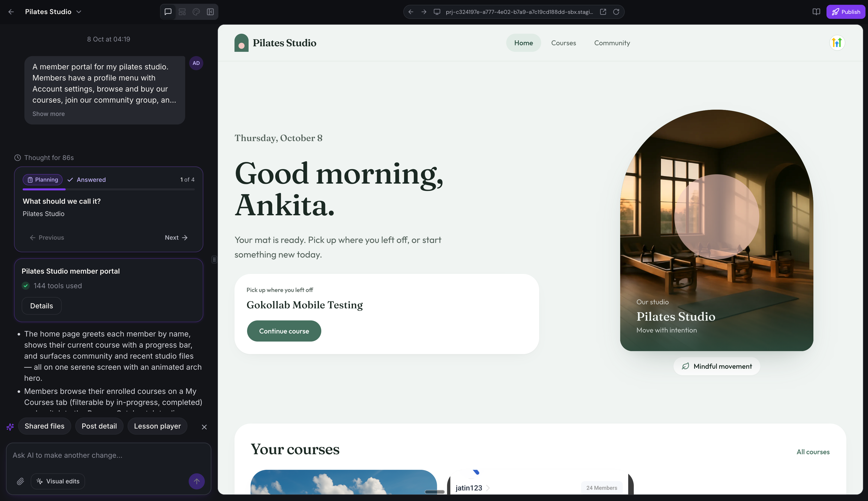Go back in preview browser bar
Viewport: 868px width, 501px height.
coord(411,12)
